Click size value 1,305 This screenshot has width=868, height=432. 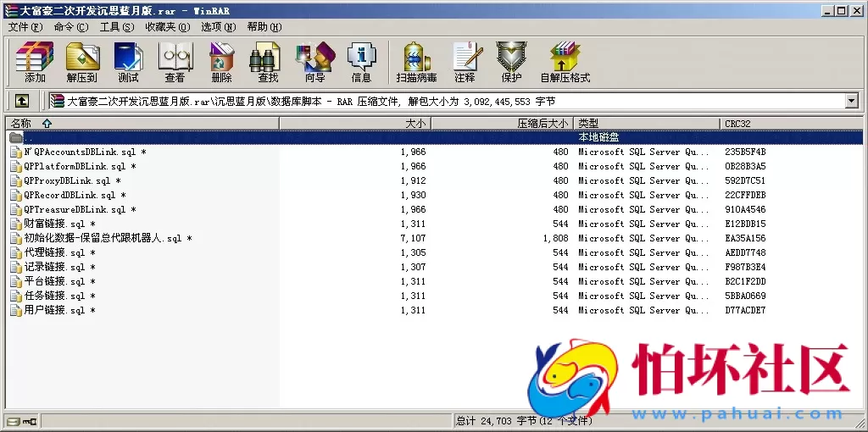click(413, 252)
